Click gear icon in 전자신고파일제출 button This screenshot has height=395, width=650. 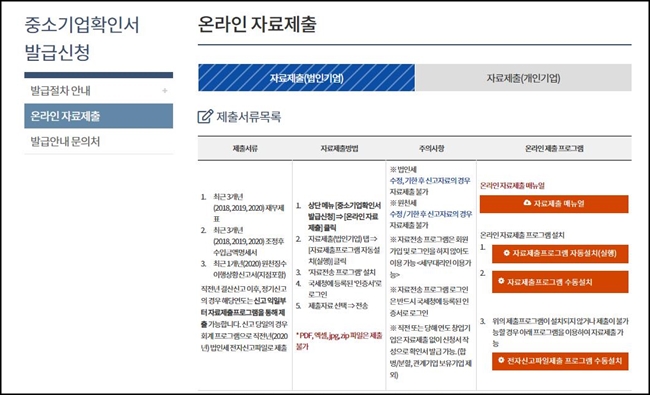coord(501,361)
